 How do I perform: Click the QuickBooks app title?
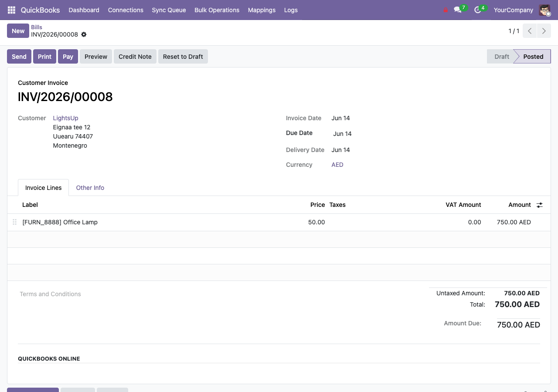click(x=40, y=10)
